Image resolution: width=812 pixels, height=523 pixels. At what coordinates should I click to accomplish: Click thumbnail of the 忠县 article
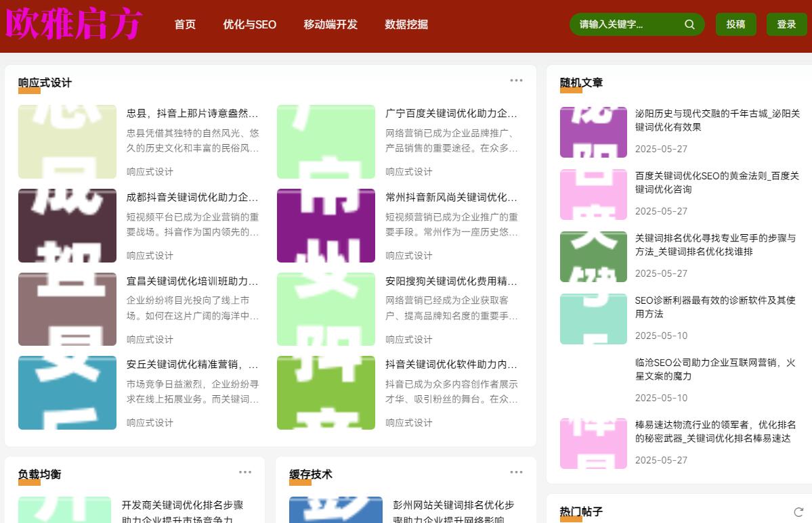pyautogui.click(x=67, y=141)
